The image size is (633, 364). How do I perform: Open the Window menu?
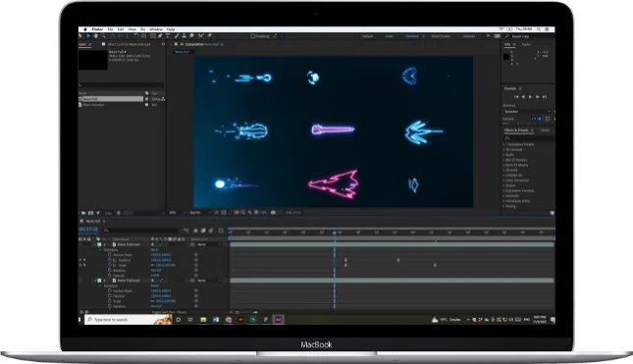click(x=156, y=29)
